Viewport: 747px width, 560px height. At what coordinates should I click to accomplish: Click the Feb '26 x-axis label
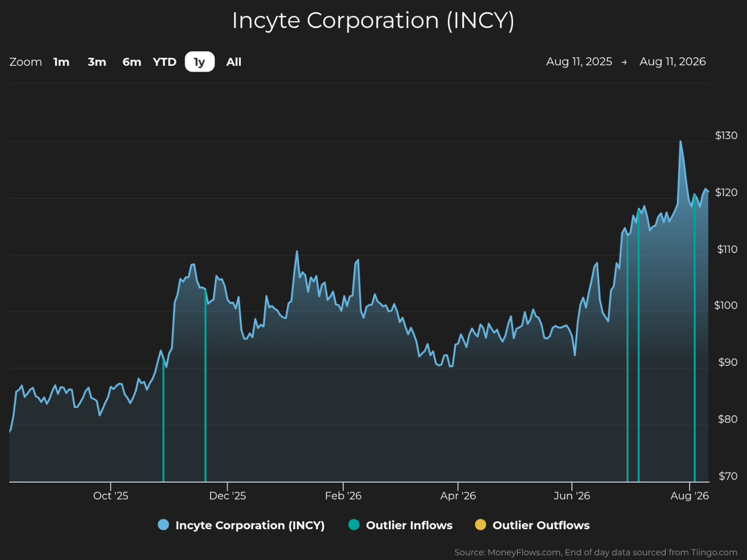coord(343,496)
